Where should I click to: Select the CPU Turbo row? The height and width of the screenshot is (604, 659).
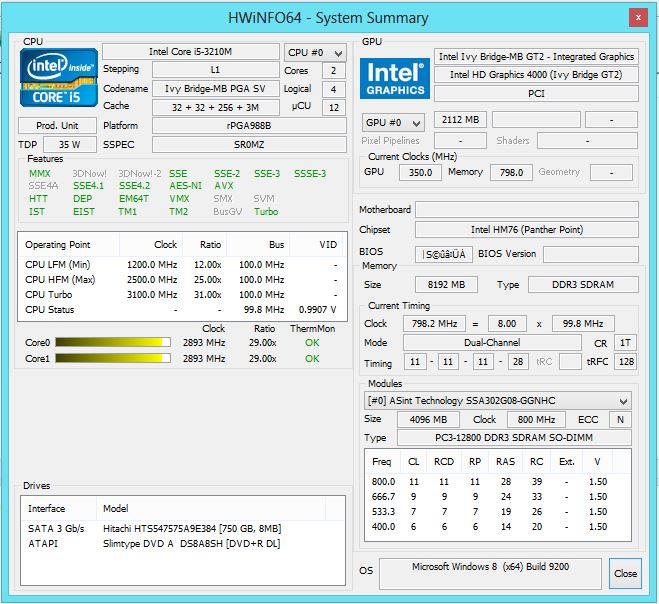pyautogui.click(x=182, y=295)
